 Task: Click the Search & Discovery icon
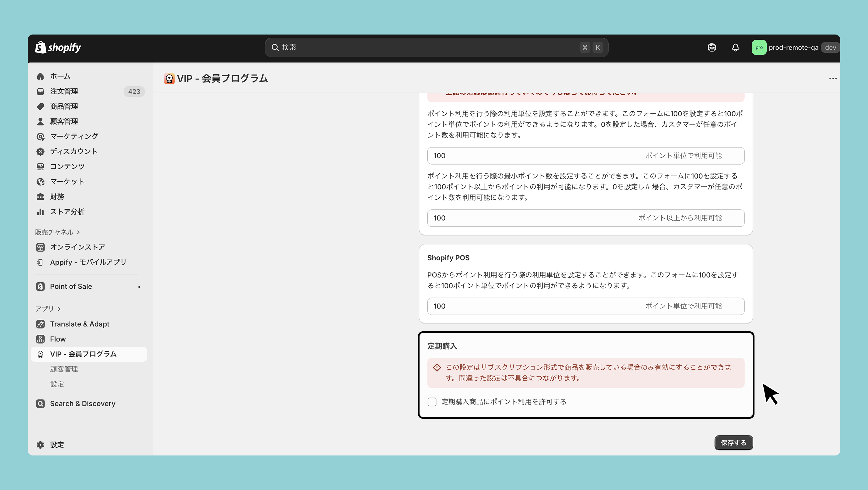click(40, 404)
